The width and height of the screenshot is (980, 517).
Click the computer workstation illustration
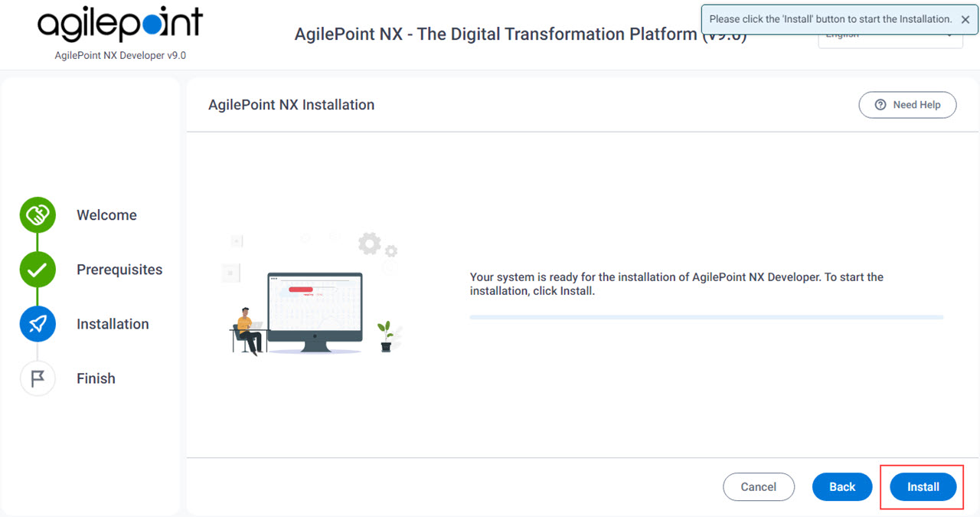tap(314, 293)
